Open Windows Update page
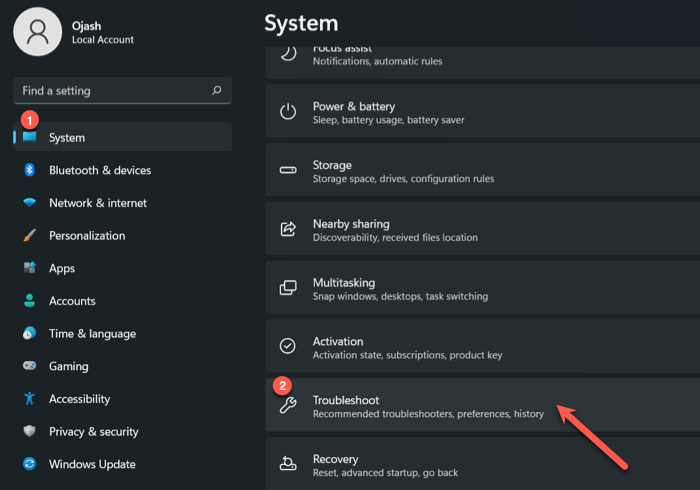This screenshot has height=490, width=700. click(x=123, y=464)
